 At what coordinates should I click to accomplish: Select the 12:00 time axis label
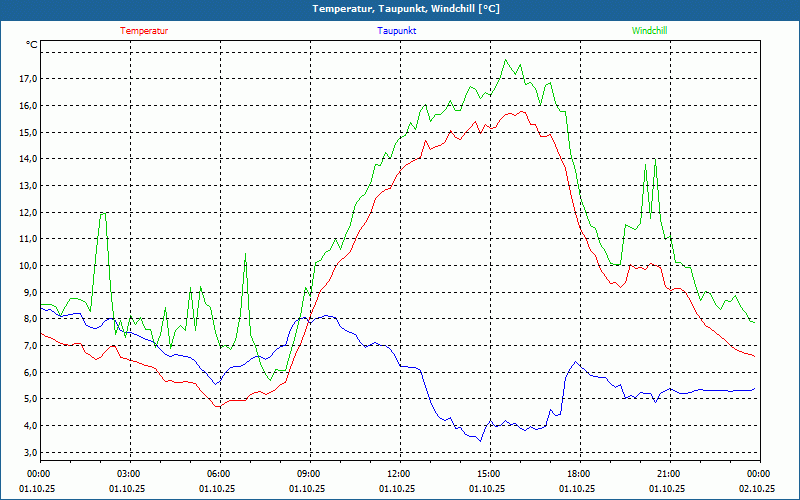coord(398,474)
